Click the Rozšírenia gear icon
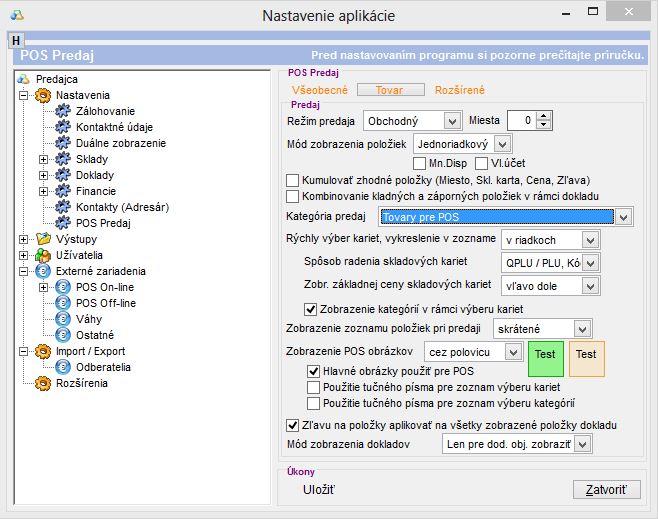 [x=43, y=383]
